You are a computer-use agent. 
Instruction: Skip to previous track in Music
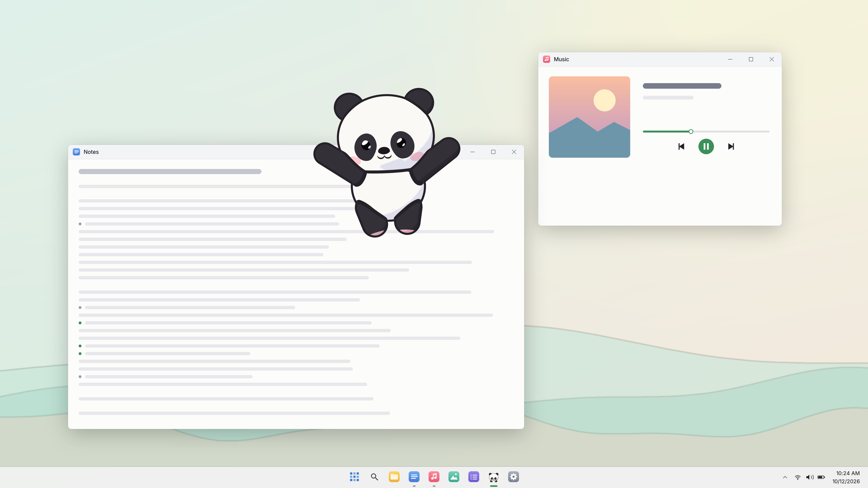[x=681, y=146]
